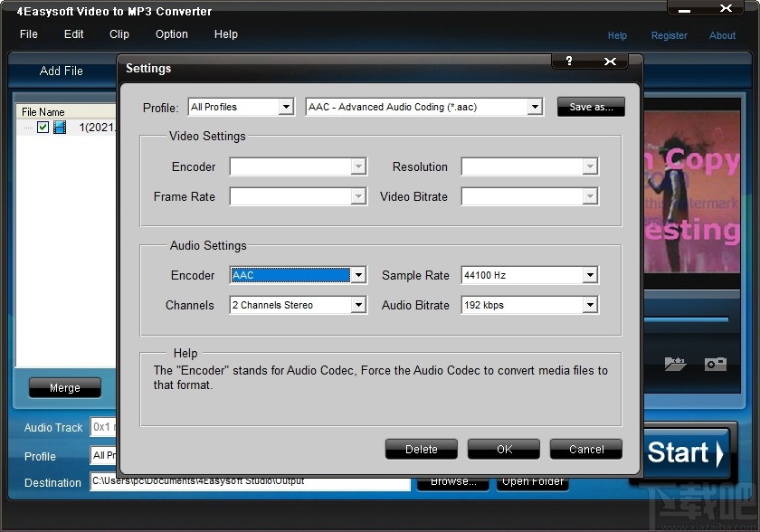This screenshot has width=760, height=532.
Task: Click the Merge button
Action: pyautogui.click(x=64, y=387)
